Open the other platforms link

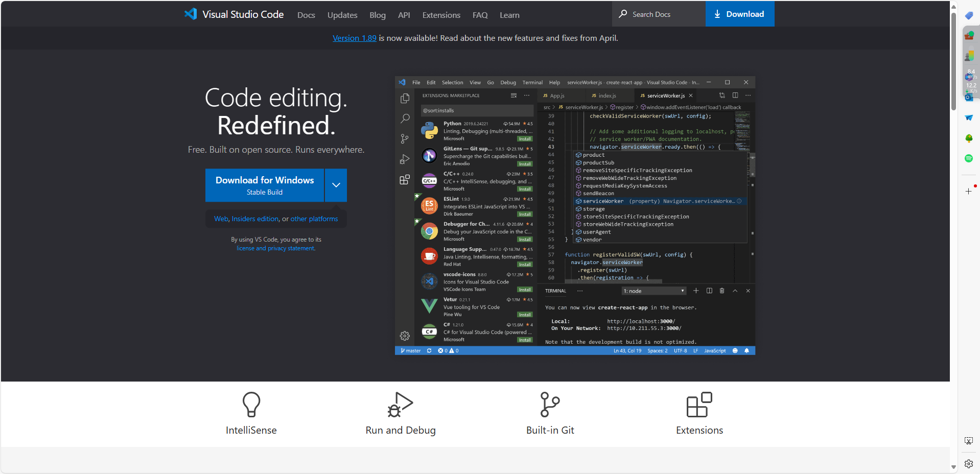(314, 219)
